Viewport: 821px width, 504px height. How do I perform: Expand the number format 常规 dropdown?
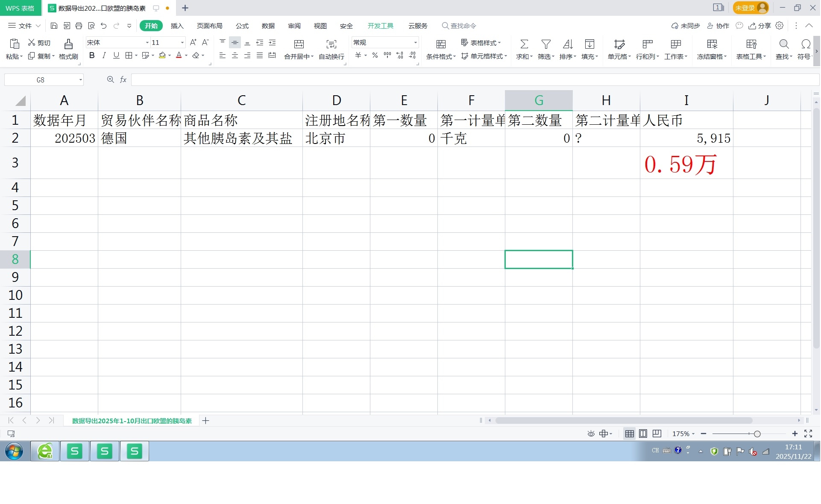(x=415, y=43)
